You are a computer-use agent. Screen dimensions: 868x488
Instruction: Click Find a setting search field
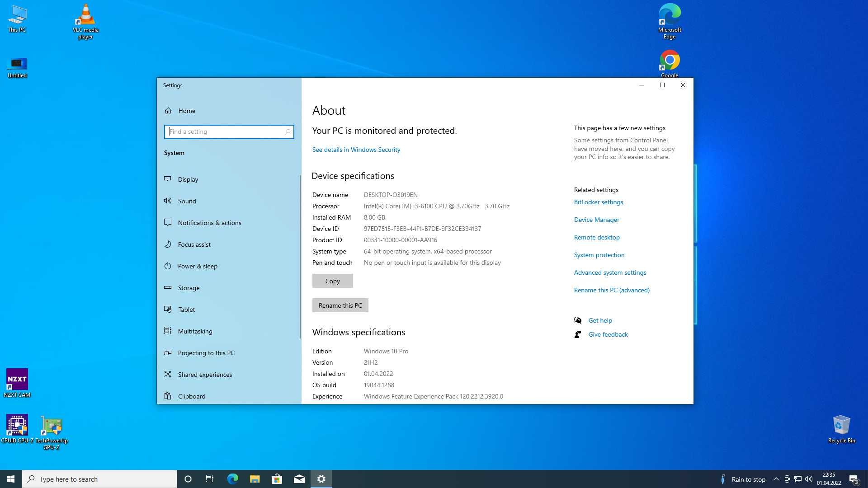pos(228,131)
